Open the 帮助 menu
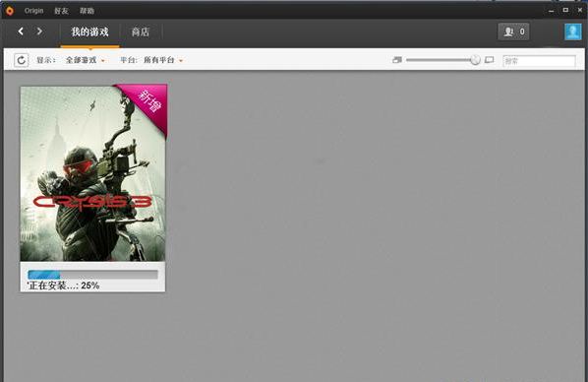588x382 pixels. [x=87, y=11]
